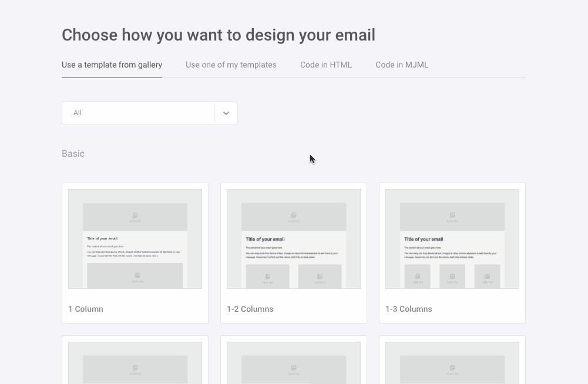Open the "Use a template from gallery" tab

(x=112, y=65)
